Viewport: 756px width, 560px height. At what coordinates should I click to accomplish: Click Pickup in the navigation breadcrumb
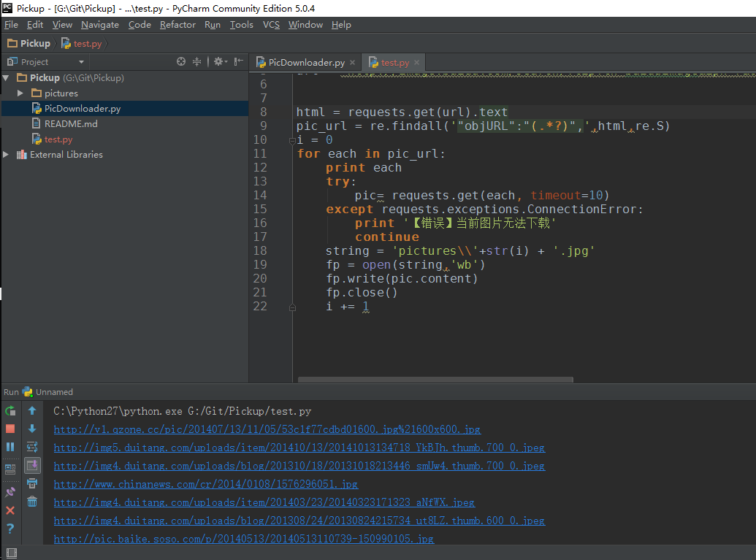coord(29,43)
